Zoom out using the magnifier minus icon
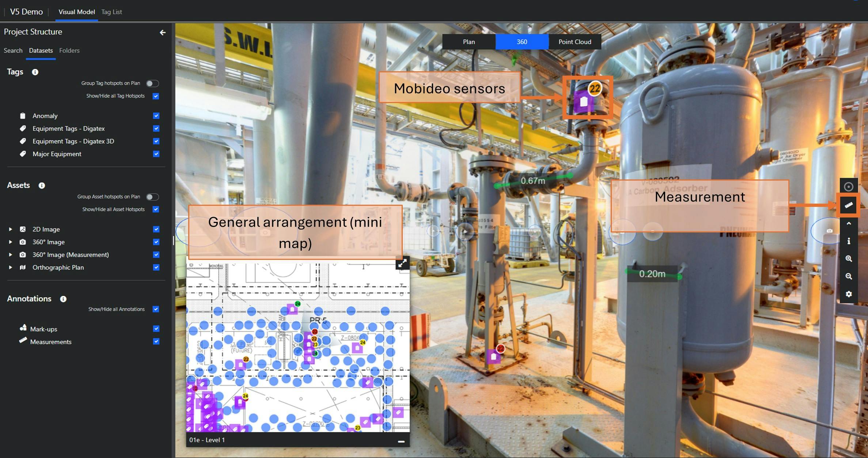 (848, 276)
